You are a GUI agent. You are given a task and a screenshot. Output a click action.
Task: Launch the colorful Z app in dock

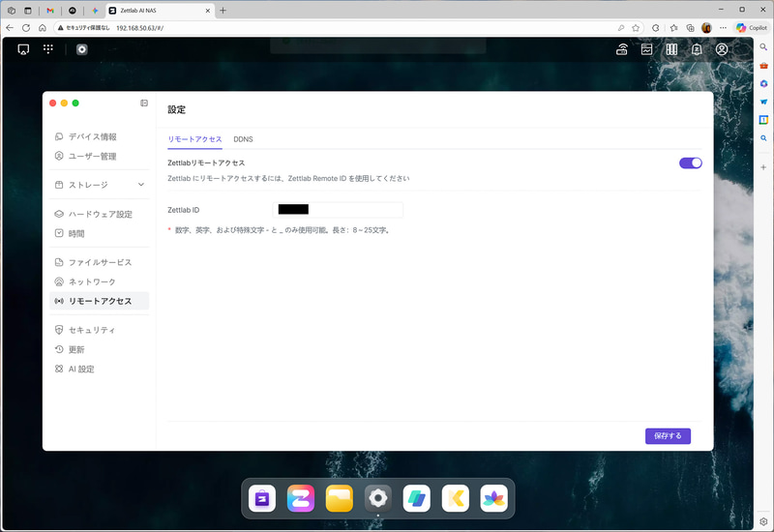301,498
